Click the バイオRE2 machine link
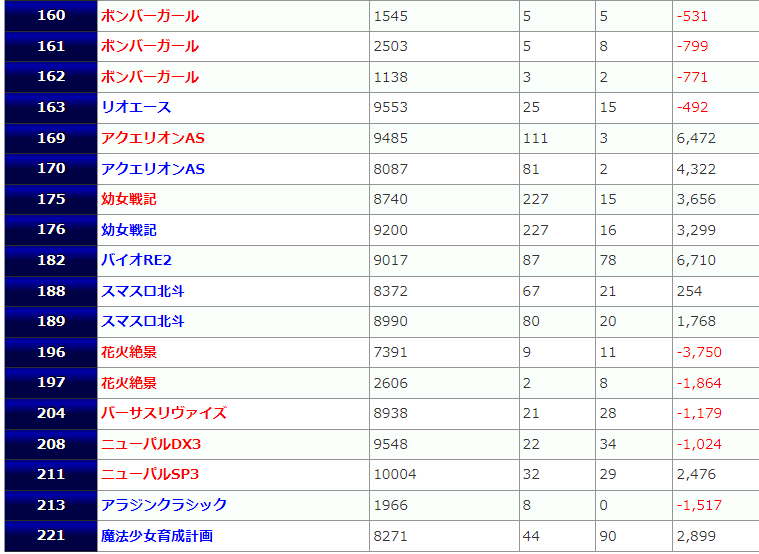759x554 pixels. point(136,260)
